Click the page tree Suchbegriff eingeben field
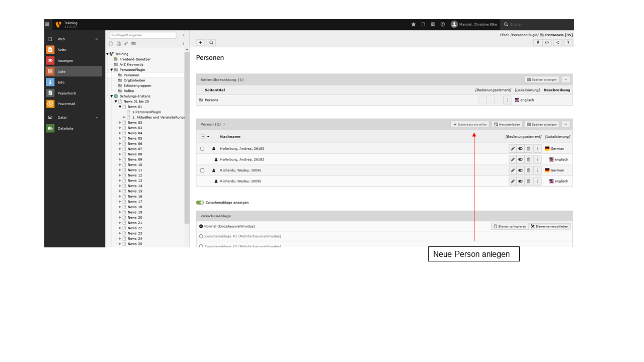Viewport: 644px width, 362px height. [x=142, y=35]
